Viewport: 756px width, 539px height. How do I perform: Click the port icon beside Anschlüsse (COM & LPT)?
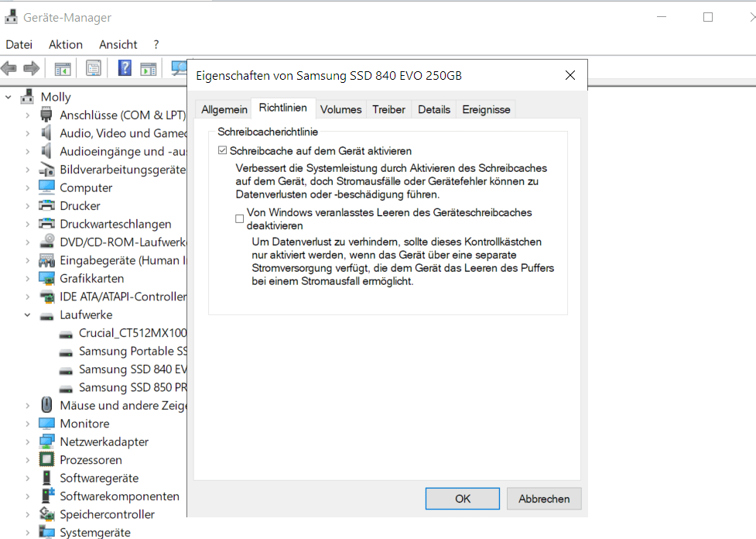coord(46,115)
